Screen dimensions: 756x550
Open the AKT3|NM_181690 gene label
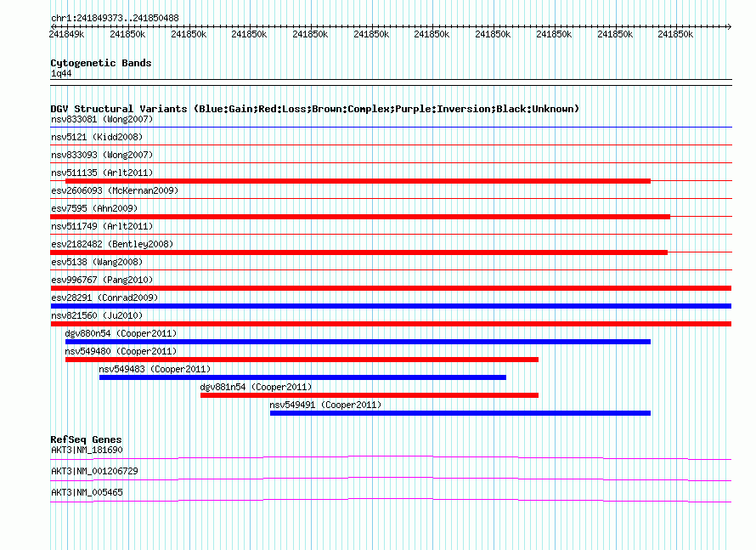tap(87, 451)
